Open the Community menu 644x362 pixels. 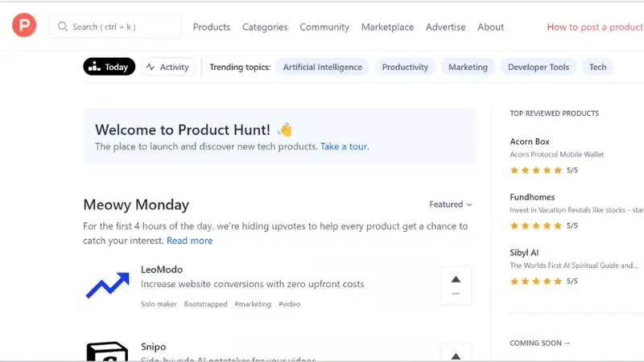point(324,27)
